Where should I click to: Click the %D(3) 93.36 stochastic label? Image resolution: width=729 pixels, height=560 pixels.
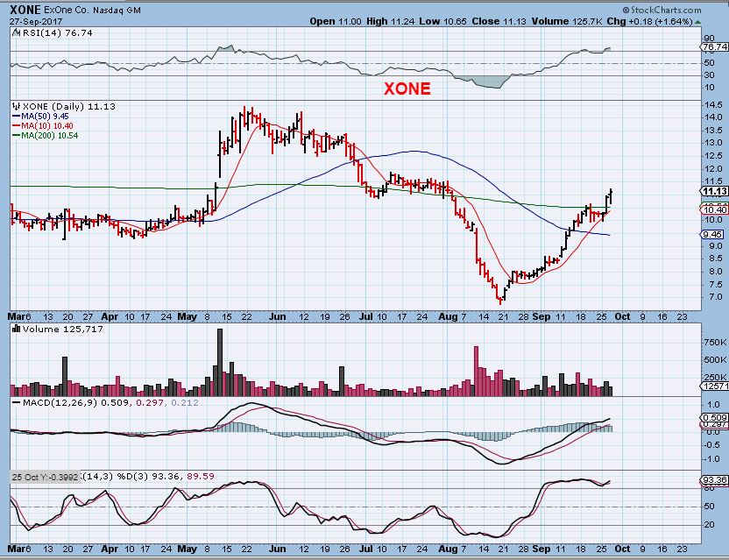click(150, 476)
